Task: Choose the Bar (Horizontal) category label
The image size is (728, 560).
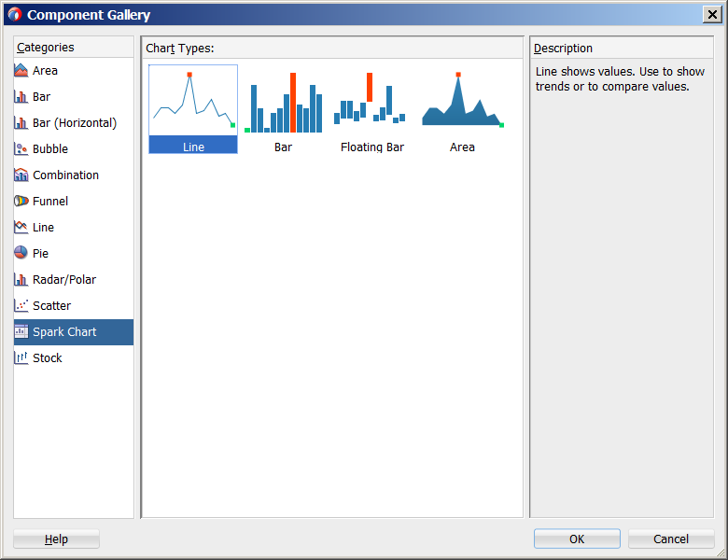Action: [75, 123]
